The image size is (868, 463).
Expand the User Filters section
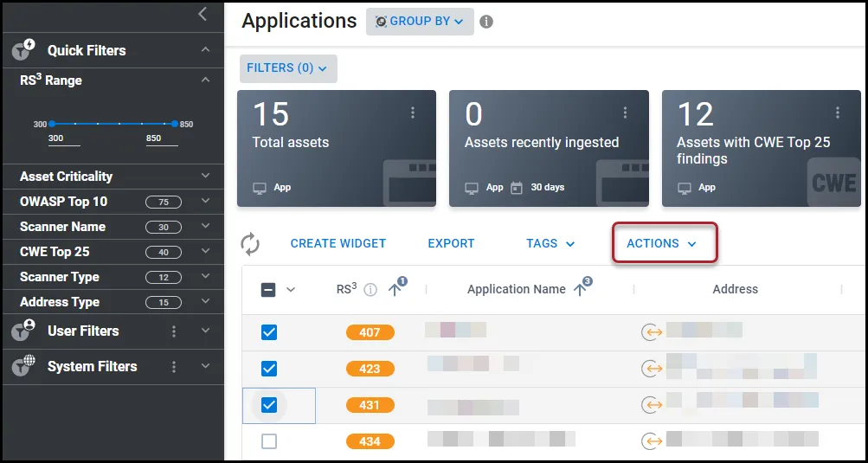(205, 331)
